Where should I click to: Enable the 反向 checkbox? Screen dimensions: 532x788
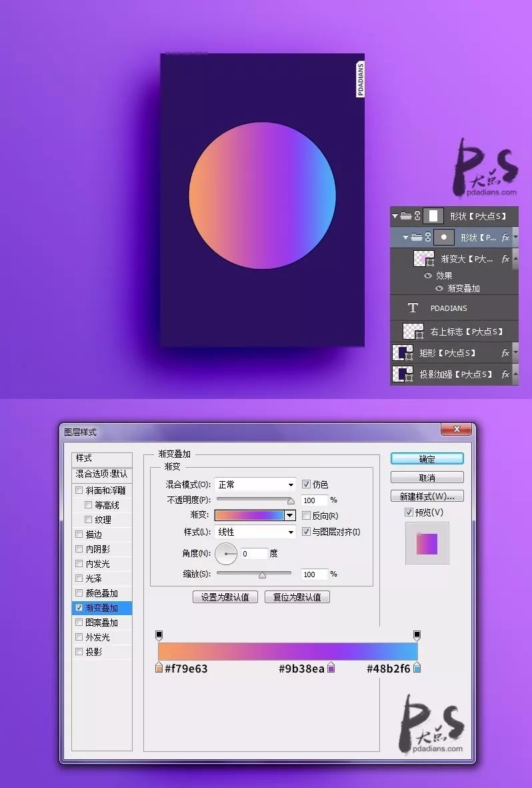[306, 515]
